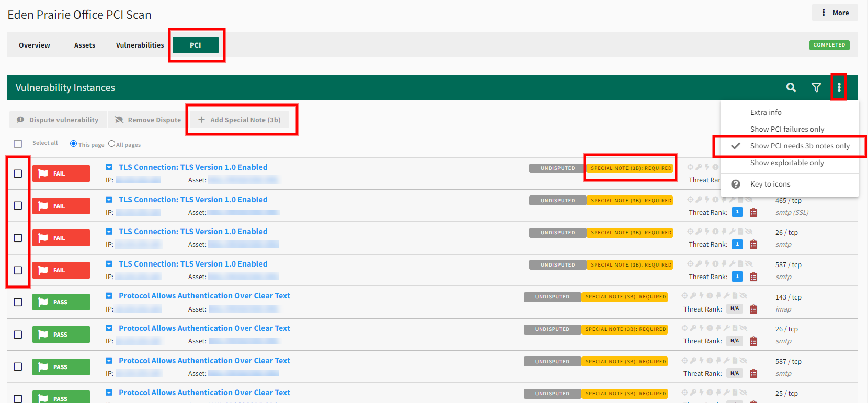
Task: Click the three-dot options icon in green header
Action: [x=839, y=87]
